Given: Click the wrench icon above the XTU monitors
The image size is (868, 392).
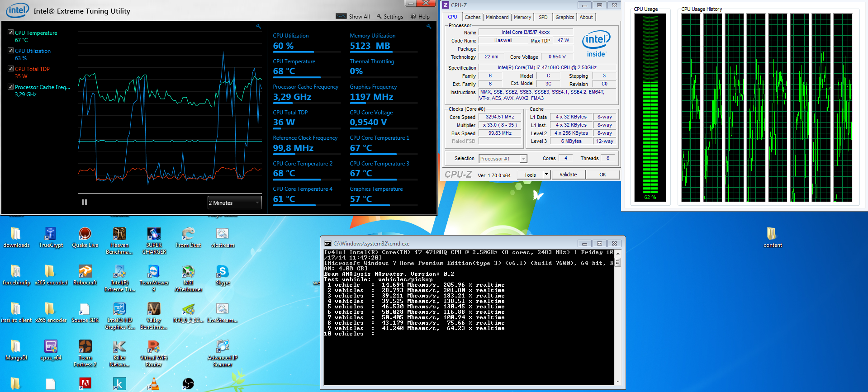Looking at the screenshot, I should tap(429, 26).
